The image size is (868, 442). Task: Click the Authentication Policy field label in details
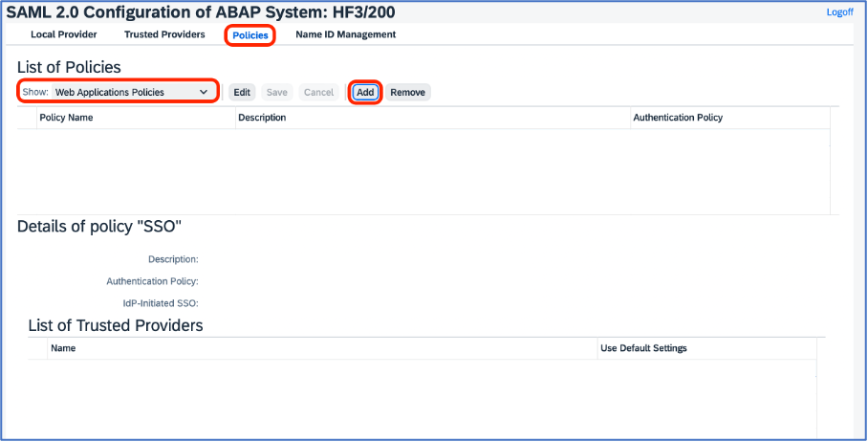pos(152,281)
